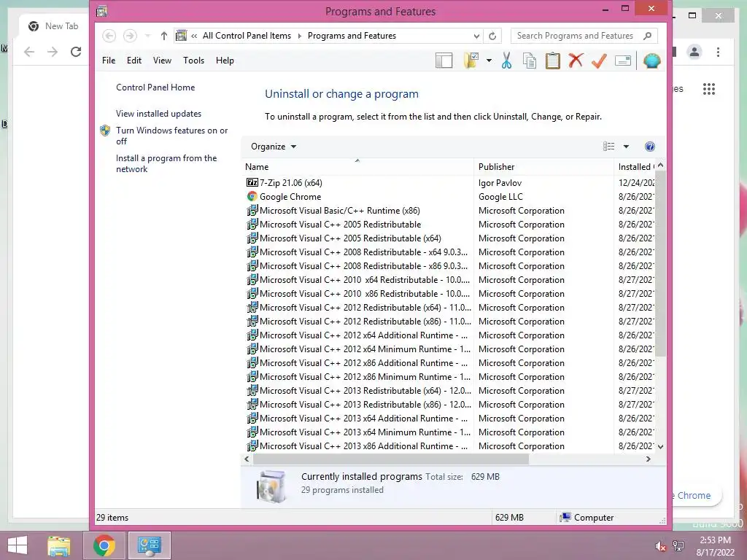Viewport: 747px width, 560px height.
Task: Click Igor Pavlov publisher cell
Action: [500, 183]
